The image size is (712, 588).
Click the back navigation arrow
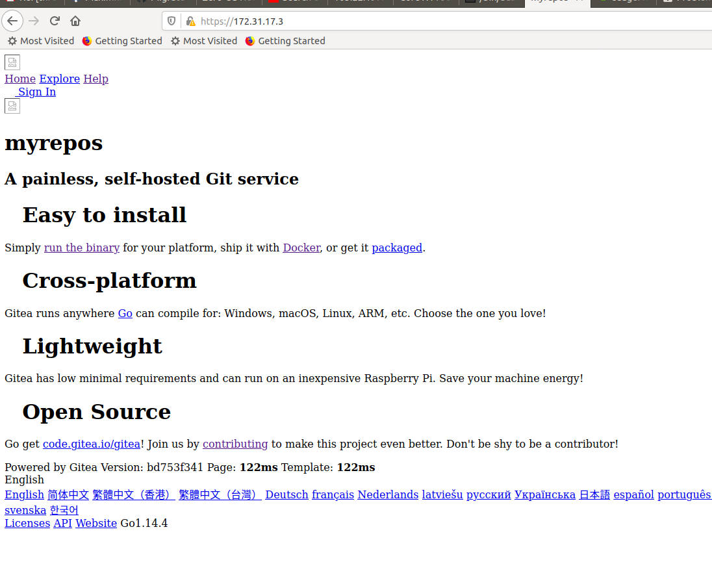(x=12, y=21)
